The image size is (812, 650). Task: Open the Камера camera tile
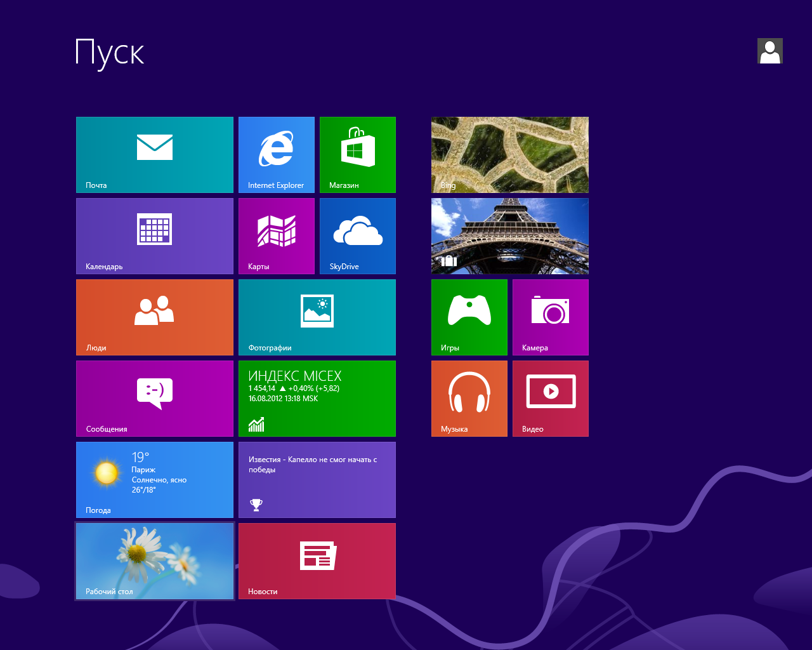(551, 317)
